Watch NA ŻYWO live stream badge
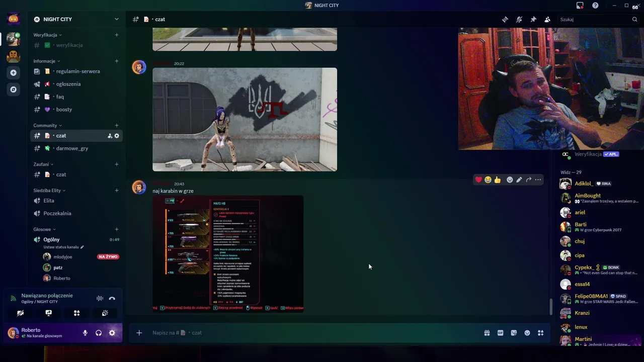Screen dimensions: 644x362 pos(108,257)
